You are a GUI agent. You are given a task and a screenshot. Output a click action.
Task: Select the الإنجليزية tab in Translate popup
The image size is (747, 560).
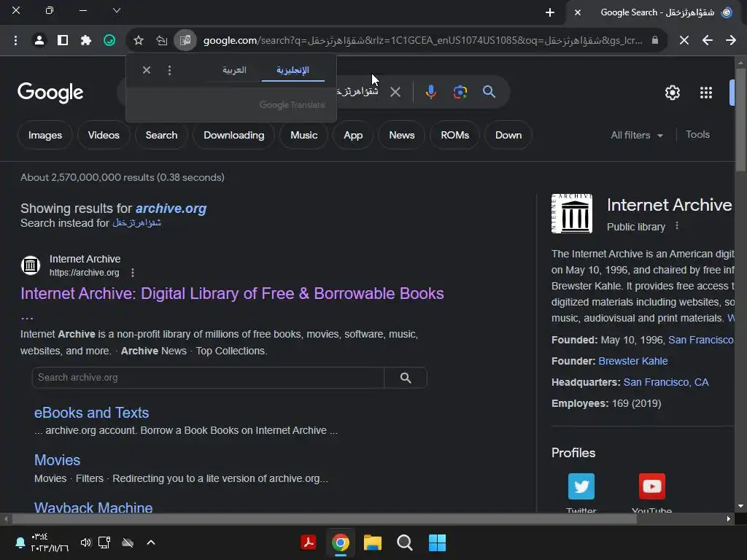pyautogui.click(x=293, y=70)
